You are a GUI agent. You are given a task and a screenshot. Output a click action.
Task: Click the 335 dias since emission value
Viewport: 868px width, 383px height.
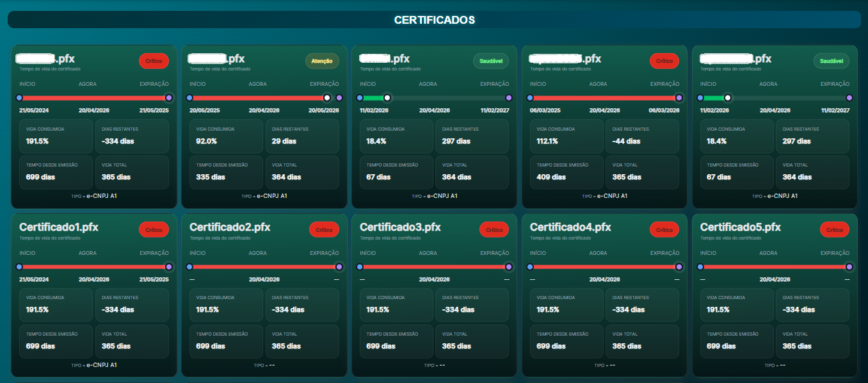click(x=211, y=177)
